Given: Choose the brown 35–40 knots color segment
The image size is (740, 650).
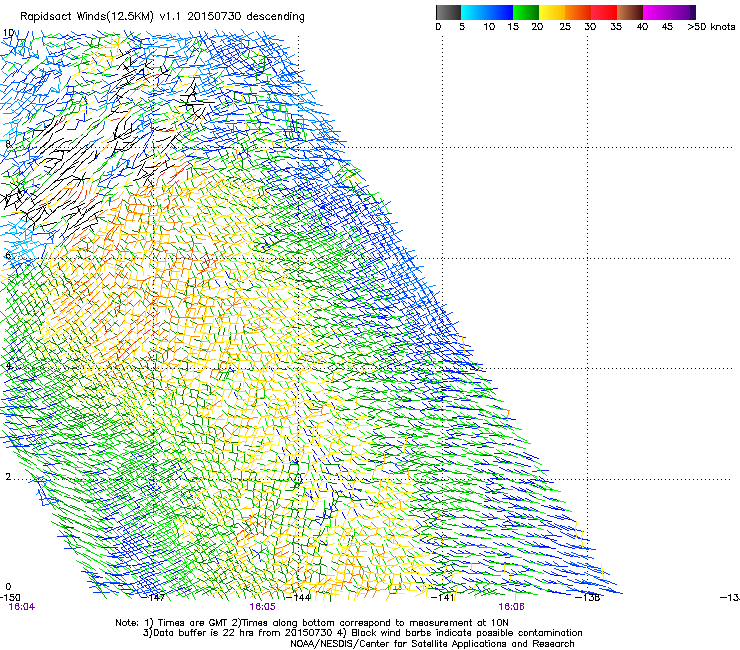Looking at the screenshot, I should [630, 12].
